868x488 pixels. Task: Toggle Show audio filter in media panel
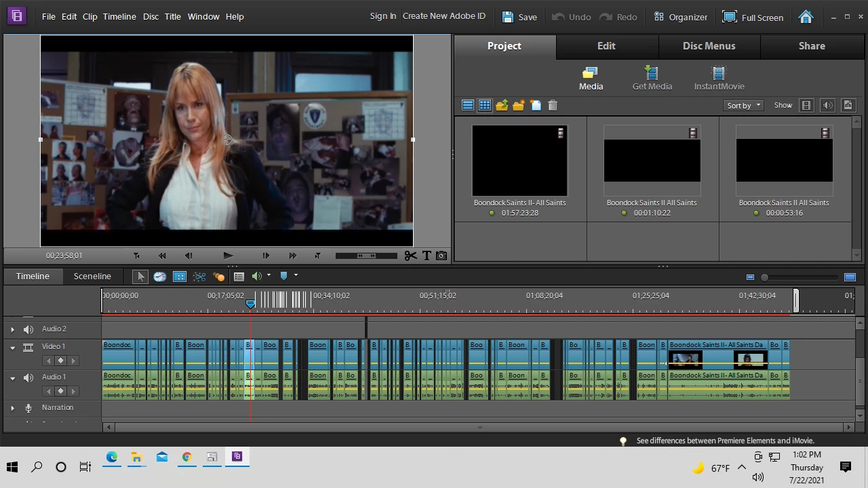click(x=827, y=105)
